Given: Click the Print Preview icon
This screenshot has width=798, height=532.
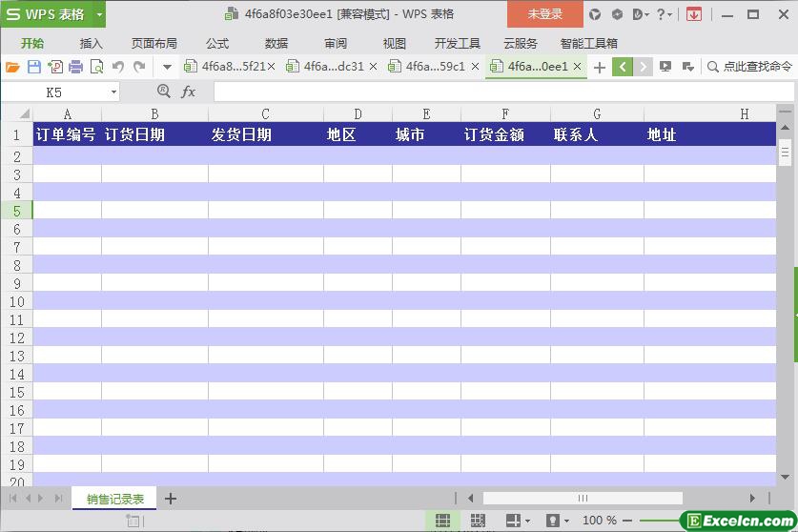Looking at the screenshot, I should pyautogui.click(x=96, y=67).
